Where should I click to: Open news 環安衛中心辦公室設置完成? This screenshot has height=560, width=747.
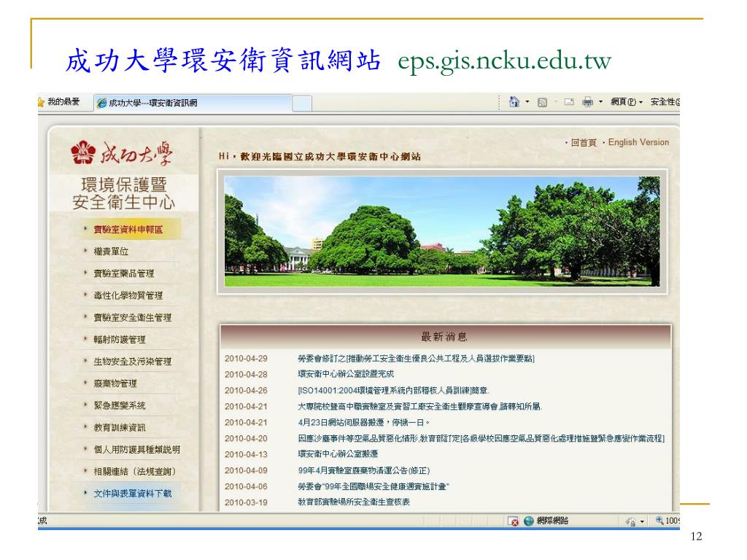(346, 374)
